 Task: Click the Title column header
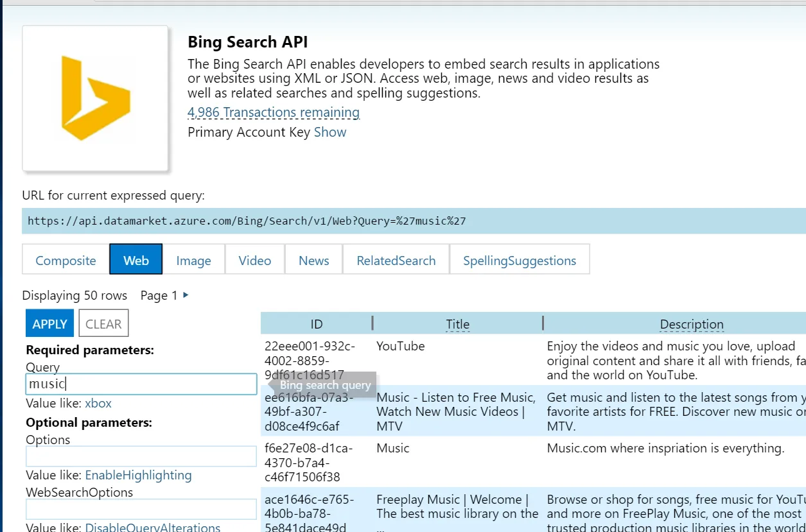tap(457, 324)
